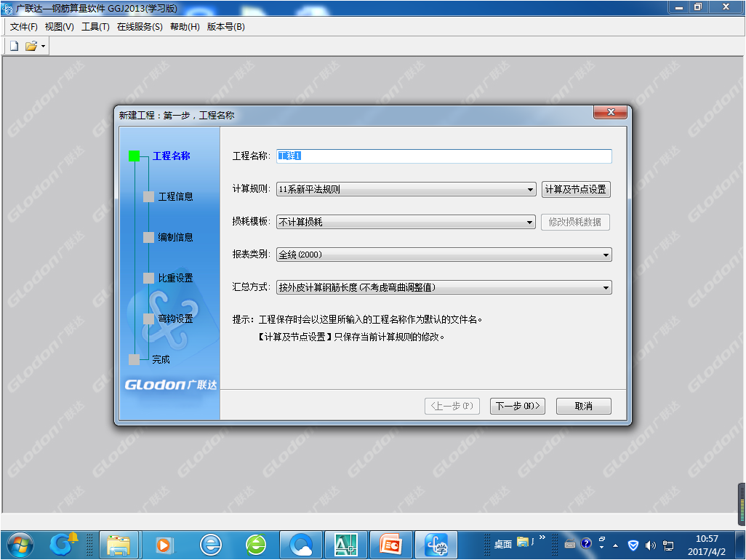Open the 视图(V) menu
Viewport: 746px width, 560px height.
click(x=60, y=27)
